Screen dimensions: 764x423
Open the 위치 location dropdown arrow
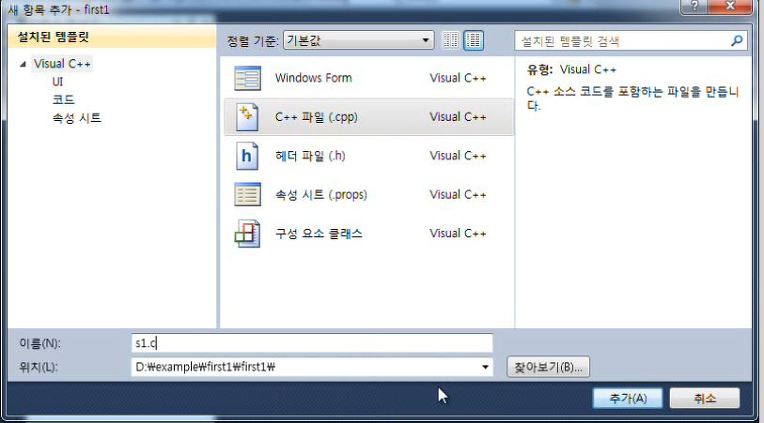pyautogui.click(x=485, y=367)
